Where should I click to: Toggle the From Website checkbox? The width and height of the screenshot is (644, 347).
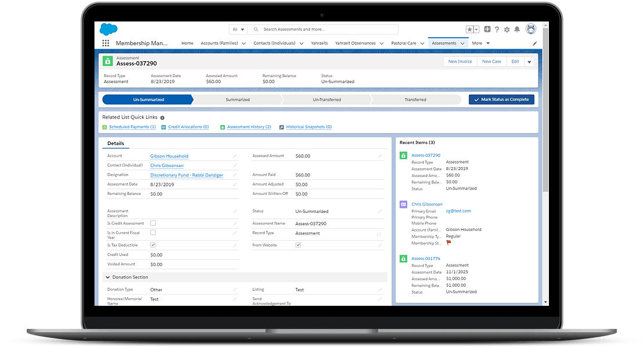pyautogui.click(x=298, y=245)
